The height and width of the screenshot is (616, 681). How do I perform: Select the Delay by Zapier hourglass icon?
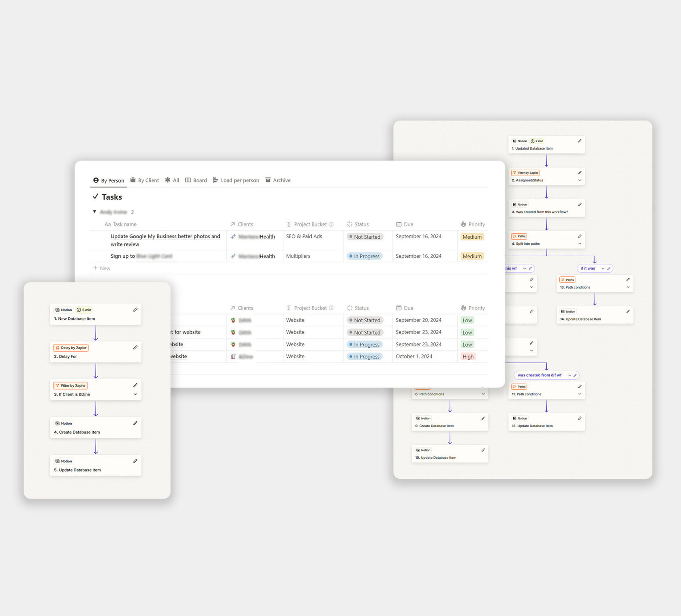point(57,347)
